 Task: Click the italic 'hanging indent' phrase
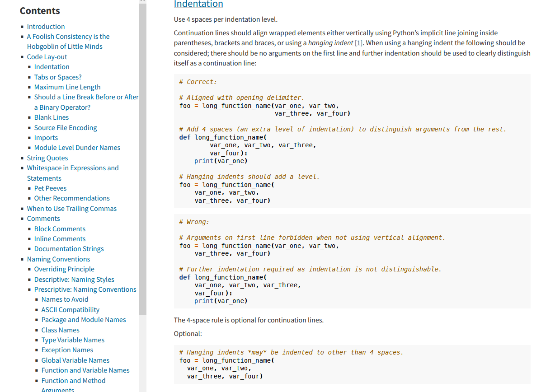330,43
